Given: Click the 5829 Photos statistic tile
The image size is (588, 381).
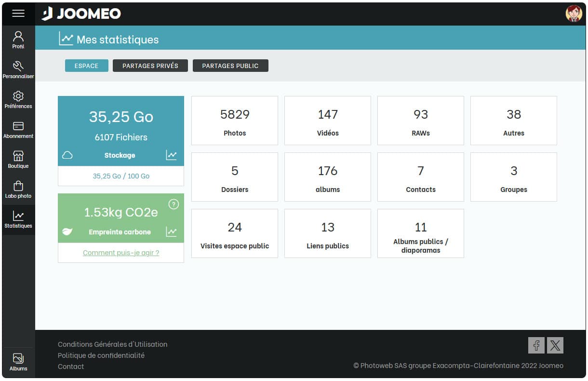Looking at the screenshot, I should click(235, 121).
